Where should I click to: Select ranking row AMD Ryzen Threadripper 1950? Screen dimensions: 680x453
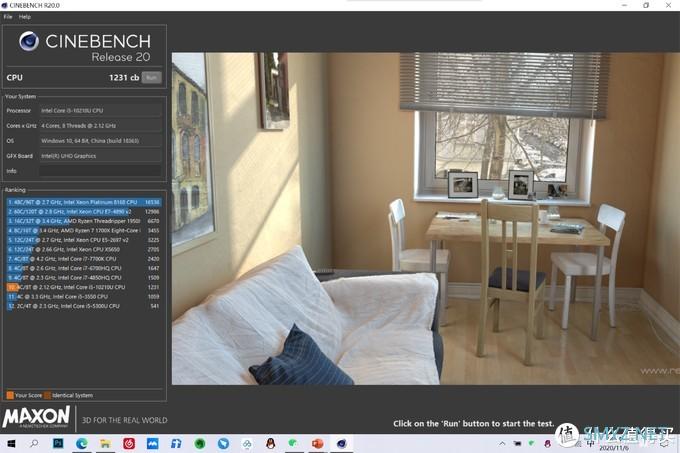click(x=84, y=221)
